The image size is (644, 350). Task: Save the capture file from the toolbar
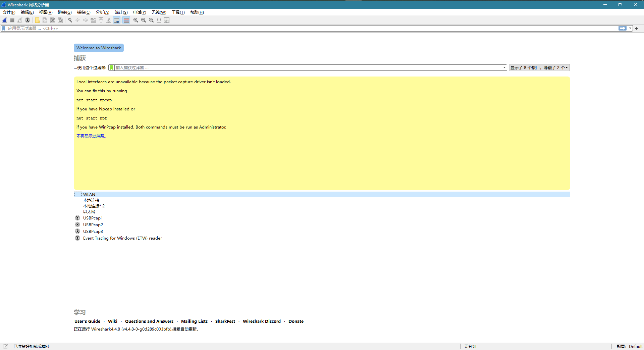coord(45,20)
